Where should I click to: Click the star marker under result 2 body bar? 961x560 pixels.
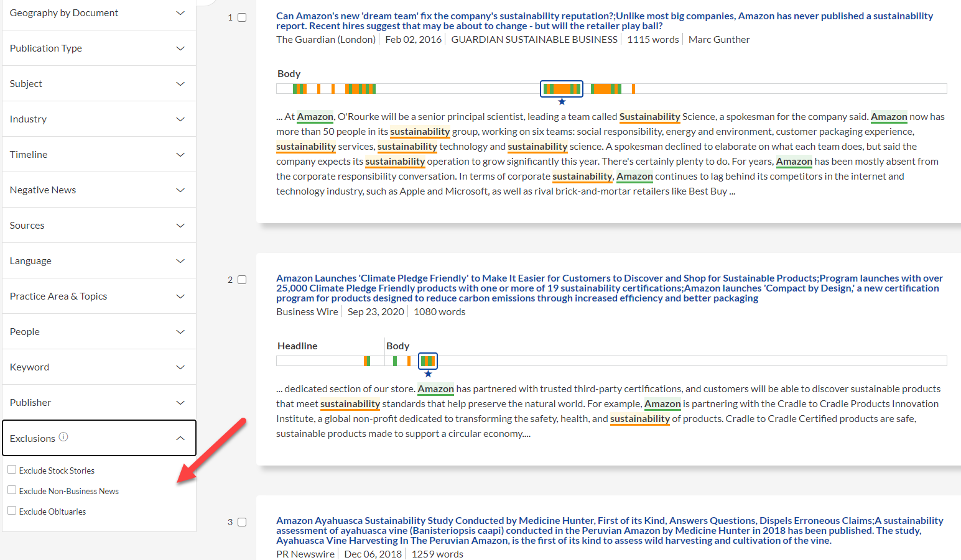click(x=428, y=374)
